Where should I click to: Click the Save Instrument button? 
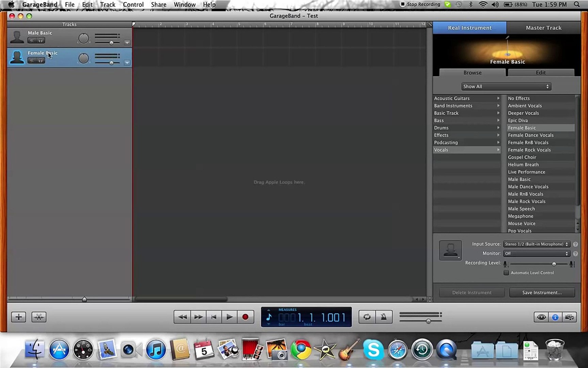[x=542, y=292]
